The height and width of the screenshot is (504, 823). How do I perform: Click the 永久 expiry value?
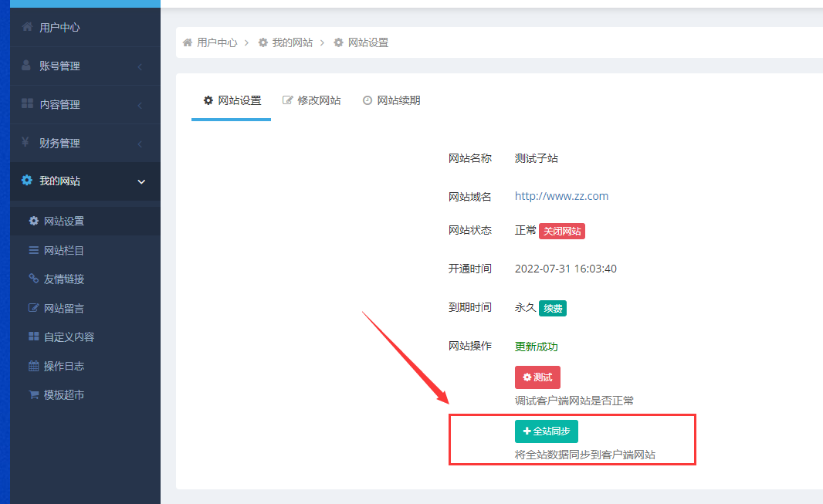tap(525, 307)
